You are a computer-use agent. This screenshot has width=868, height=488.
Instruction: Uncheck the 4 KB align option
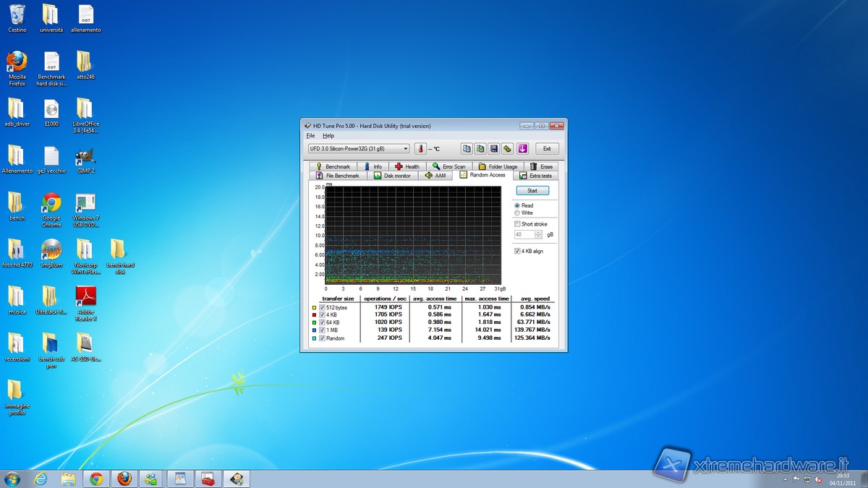point(517,251)
